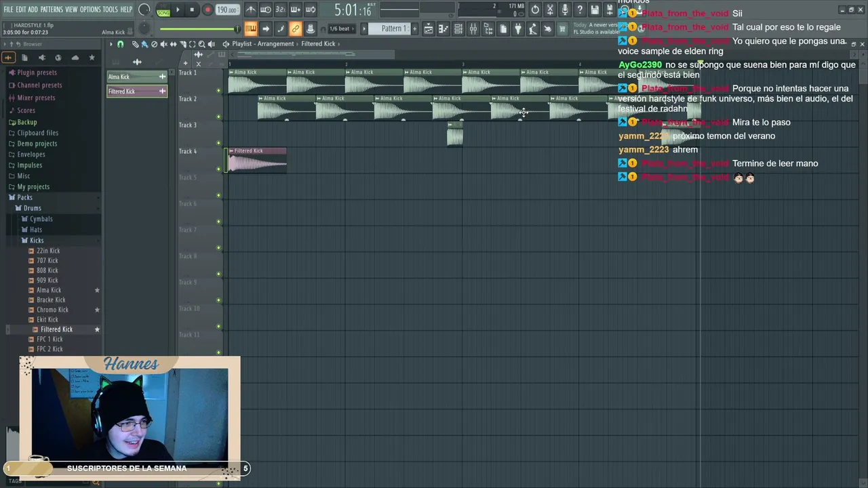Screen dimensions: 868x488
Task: Collapse the Packs folder
Action: (x=24, y=197)
